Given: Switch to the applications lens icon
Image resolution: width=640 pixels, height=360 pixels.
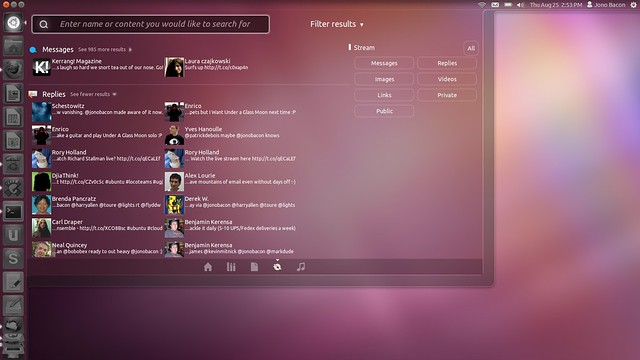Looking at the screenshot, I should click(231, 267).
